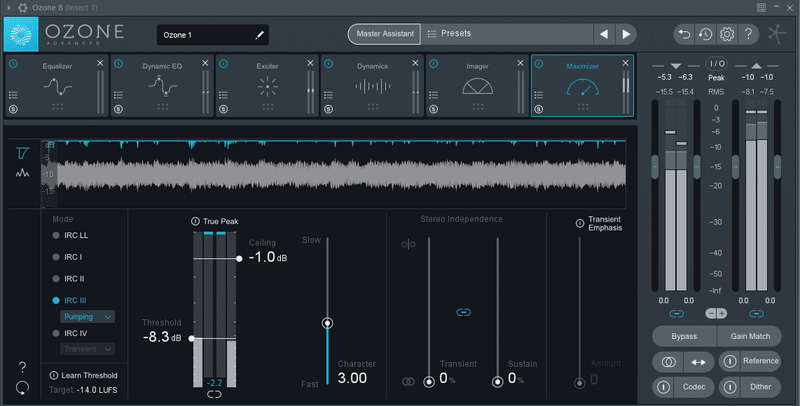The height and width of the screenshot is (406, 800).
Task: Open Maximizer module preset list icon
Action: (539, 95)
